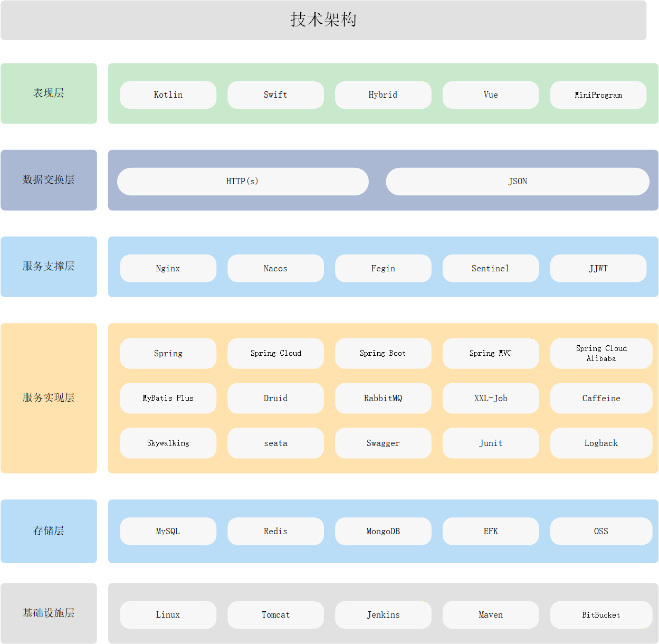
Task: Click the Junit box
Action: (x=491, y=443)
